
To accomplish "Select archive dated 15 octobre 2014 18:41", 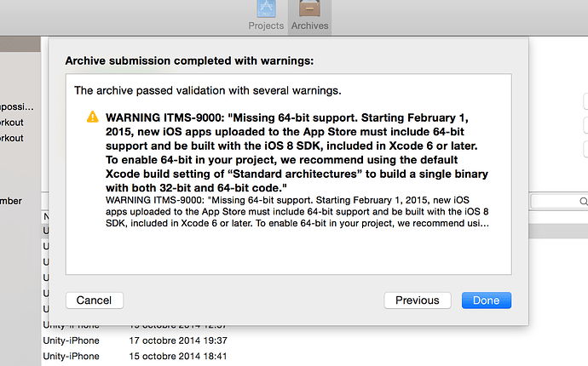I will [177, 356].
